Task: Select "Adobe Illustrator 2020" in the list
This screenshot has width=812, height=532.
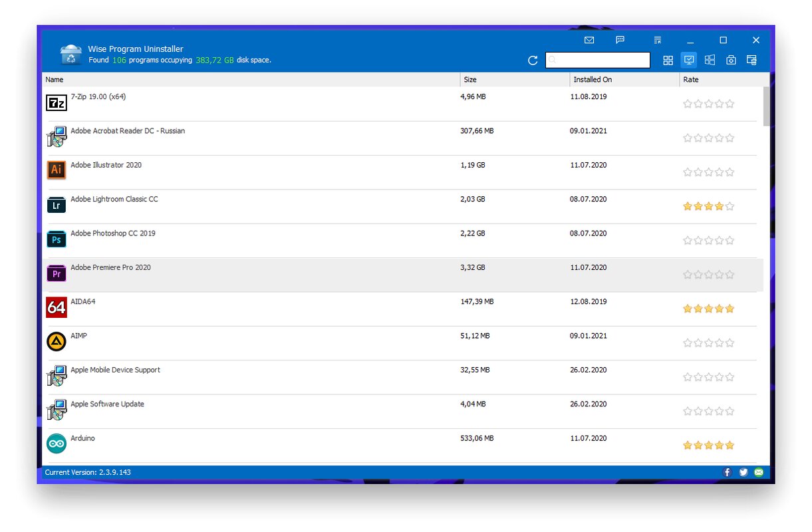Action: [x=106, y=165]
